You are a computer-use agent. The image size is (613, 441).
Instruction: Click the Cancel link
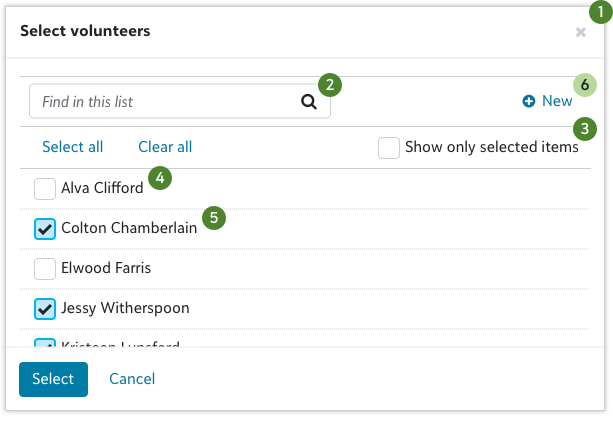coord(132,379)
